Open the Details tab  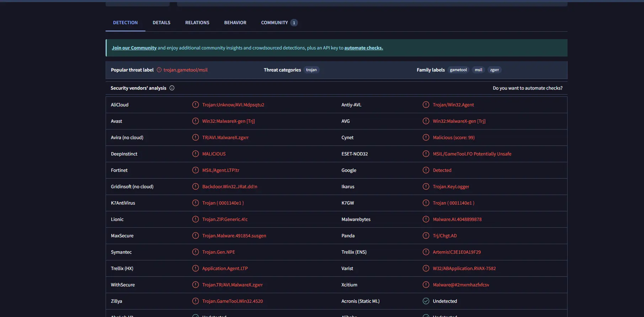(x=161, y=22)
